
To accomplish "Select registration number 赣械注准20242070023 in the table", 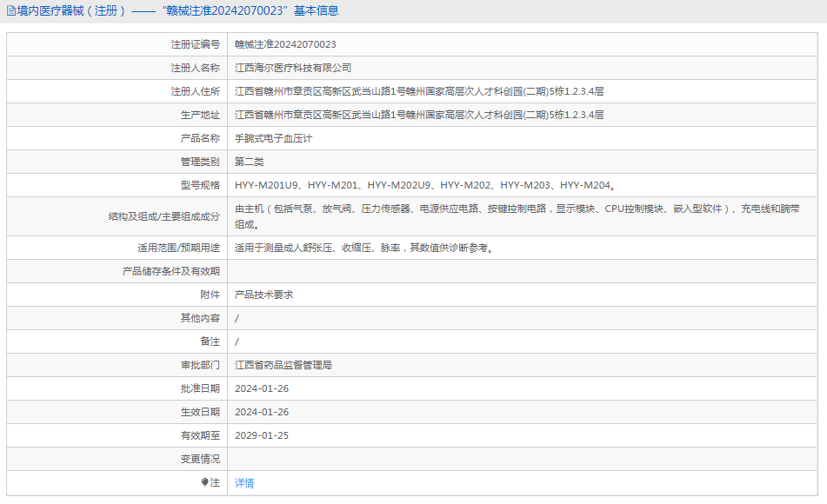I will coord(285,44).
